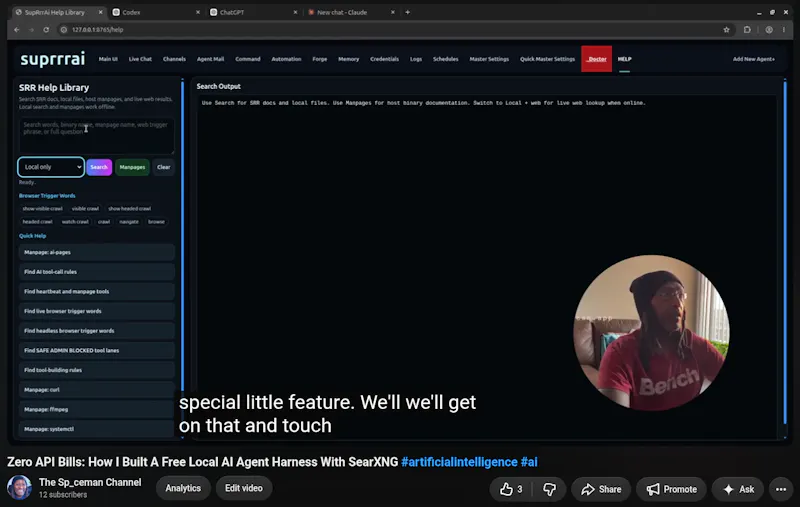800x507 pixels.
Task: Click the Edit video button
Action: 244,488
